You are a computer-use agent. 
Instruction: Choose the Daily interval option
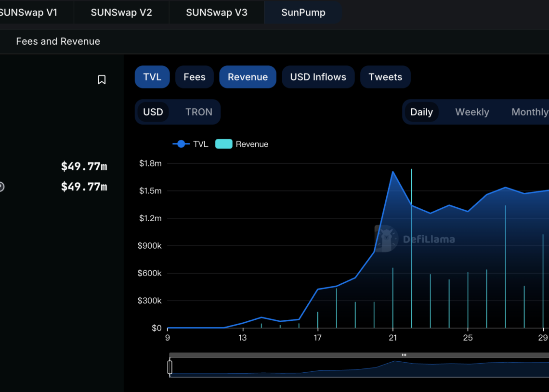[421, 112]
